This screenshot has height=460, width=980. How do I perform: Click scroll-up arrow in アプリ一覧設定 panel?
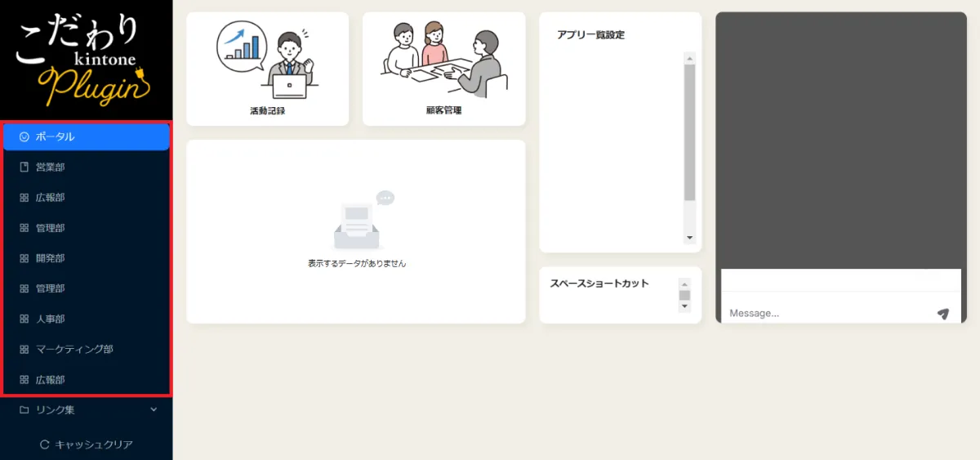coord(689,58)
